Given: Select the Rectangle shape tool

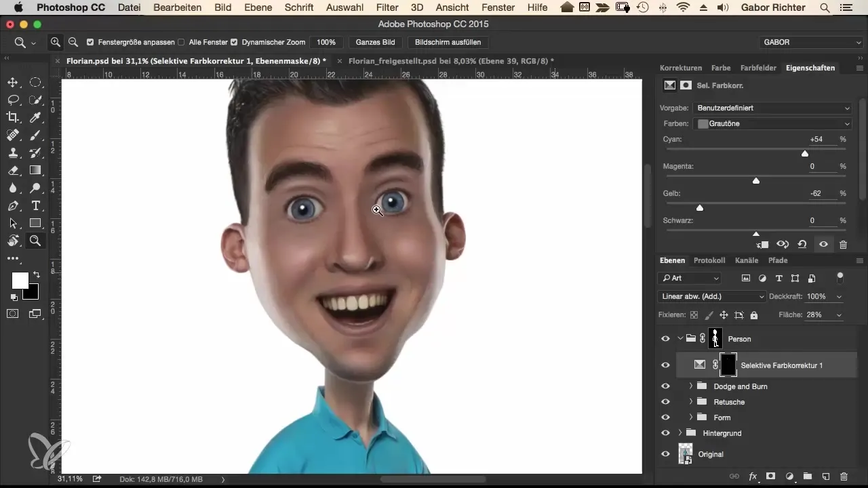Looking at the screenshot, I should pyautogui.click(x=35, y=223).
